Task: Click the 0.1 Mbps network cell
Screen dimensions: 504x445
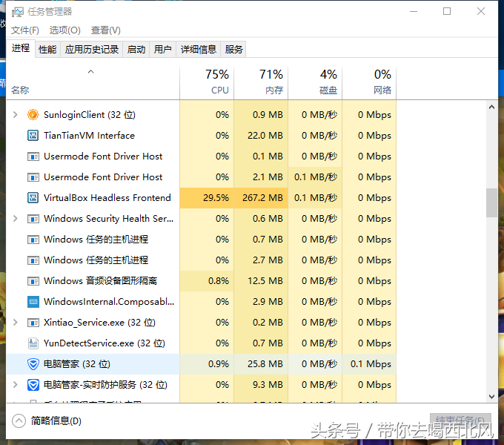Action: tap(369, 364)
